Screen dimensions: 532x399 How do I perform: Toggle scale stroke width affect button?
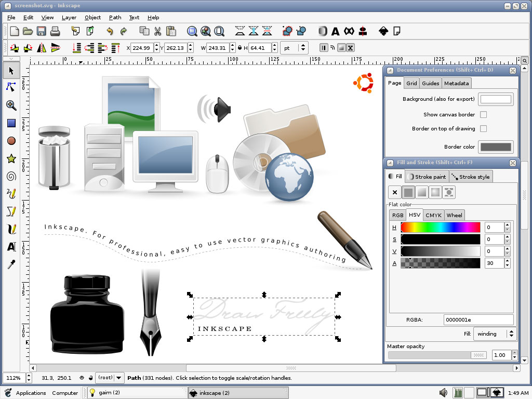tap(324, 48)
